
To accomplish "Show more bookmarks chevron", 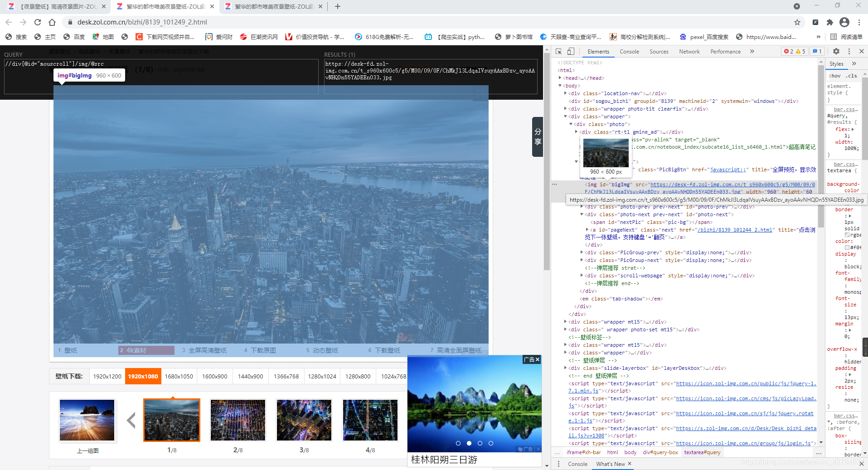I will pos(818,37).
